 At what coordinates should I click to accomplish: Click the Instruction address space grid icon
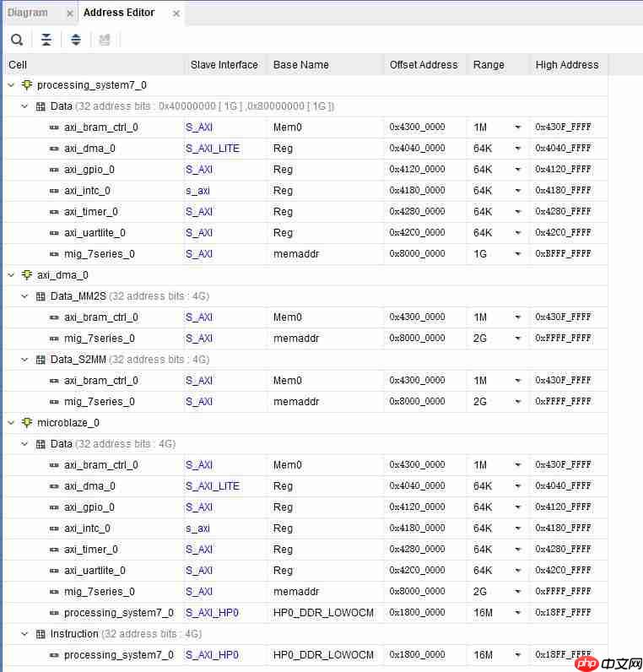(41, 634)
